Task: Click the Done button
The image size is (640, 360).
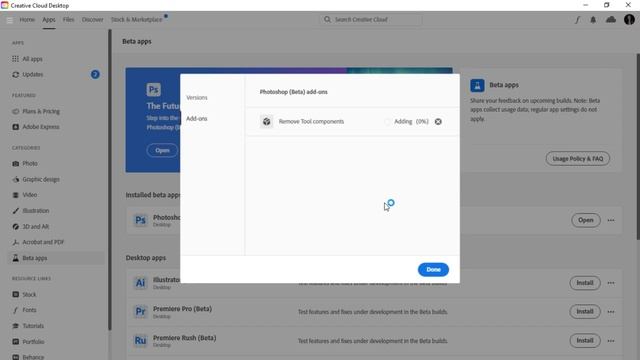Action: (433, 269)
